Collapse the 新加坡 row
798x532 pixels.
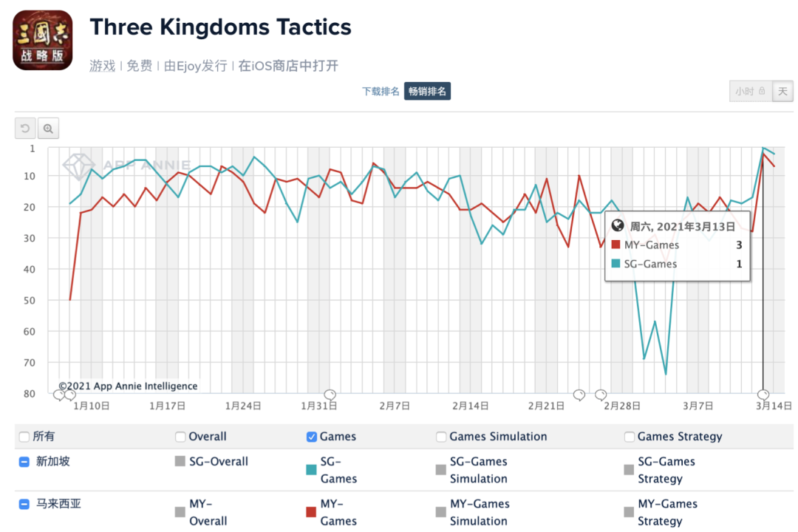pos(24,462)
